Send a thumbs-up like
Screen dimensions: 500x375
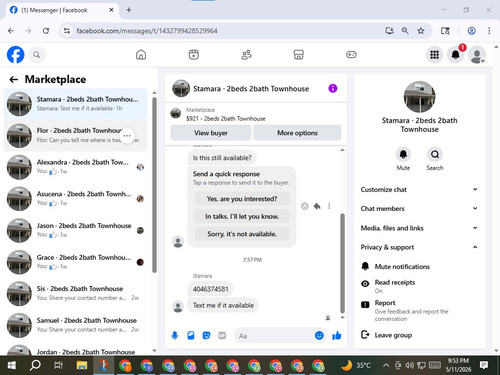337,335
